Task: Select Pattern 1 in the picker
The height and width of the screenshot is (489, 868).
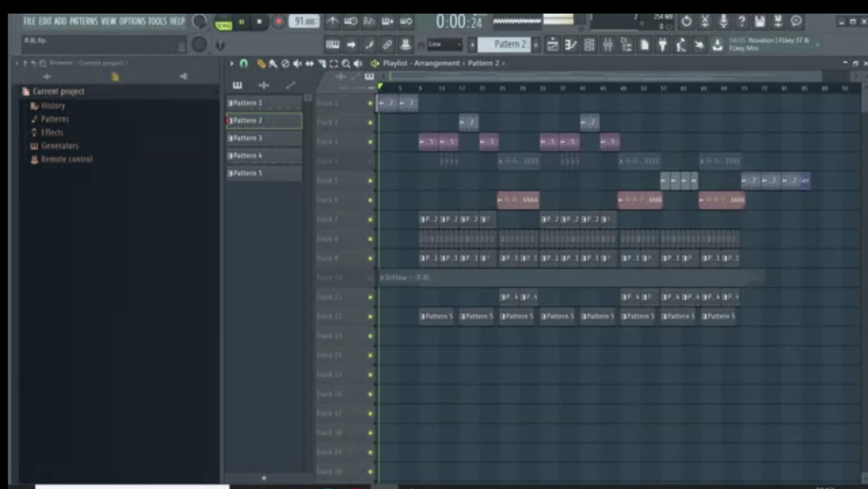Action: 264,103
